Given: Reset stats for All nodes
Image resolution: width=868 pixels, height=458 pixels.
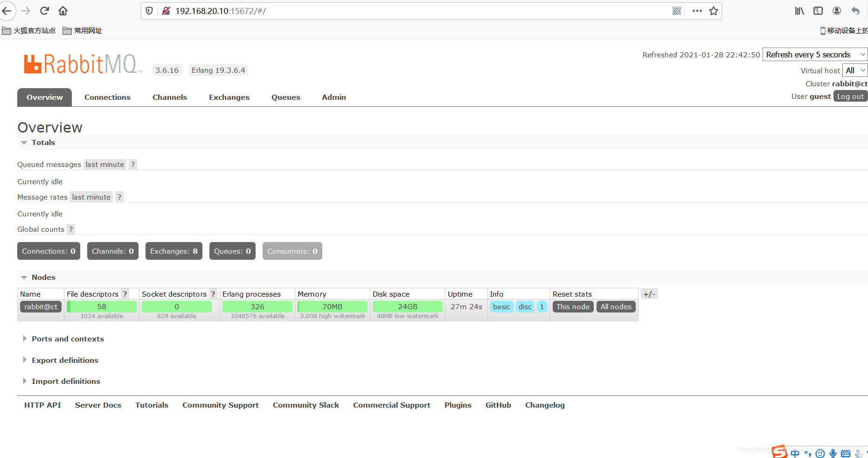Looking at the screenshot, I should pyautogui.click(x=616, y=306).
